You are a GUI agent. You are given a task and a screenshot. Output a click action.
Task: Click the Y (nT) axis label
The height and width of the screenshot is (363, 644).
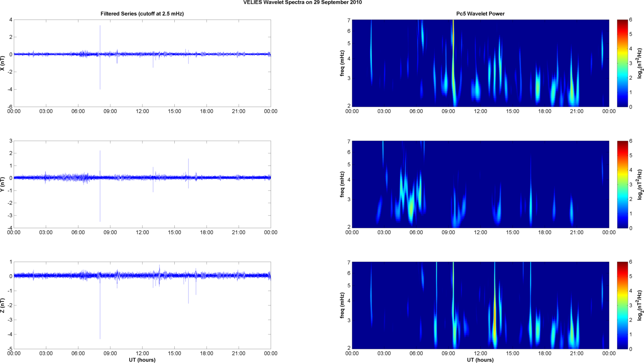[x=3, y=184]
